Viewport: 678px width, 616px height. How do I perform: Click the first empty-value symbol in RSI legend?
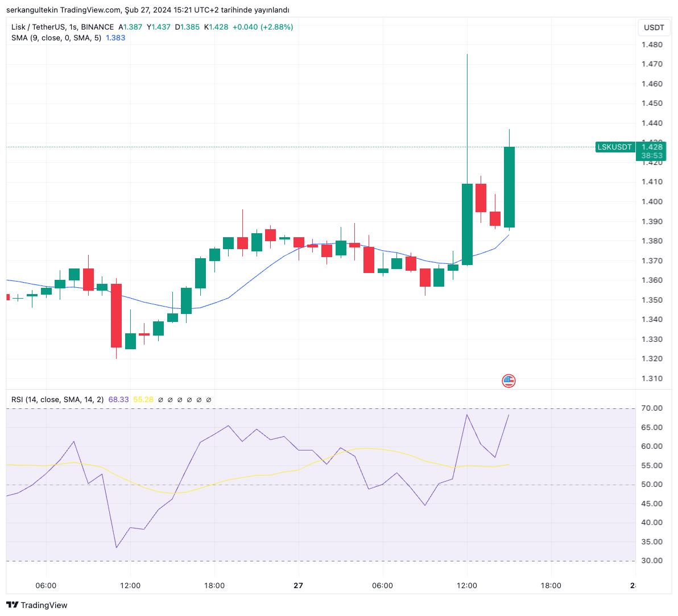pos(160,400)
